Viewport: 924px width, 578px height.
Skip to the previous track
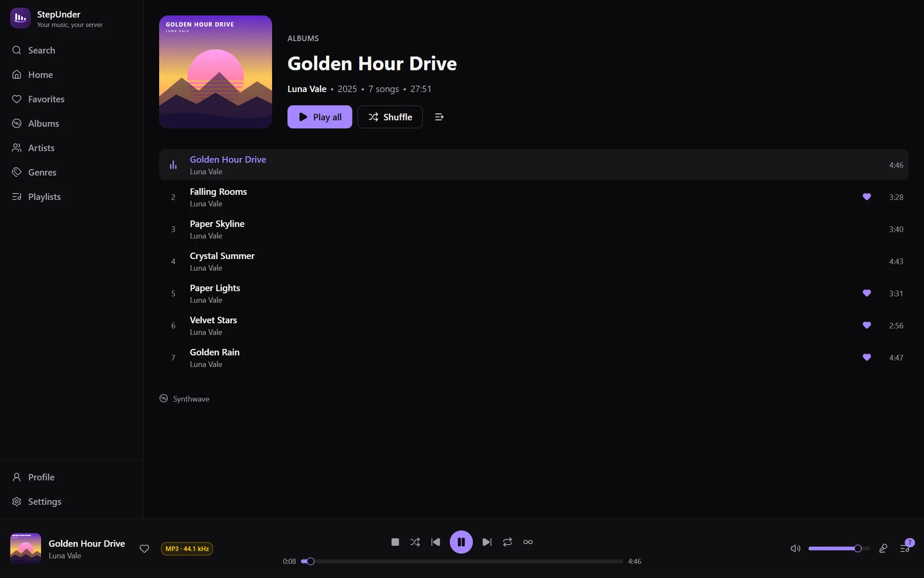click(436, 542)
